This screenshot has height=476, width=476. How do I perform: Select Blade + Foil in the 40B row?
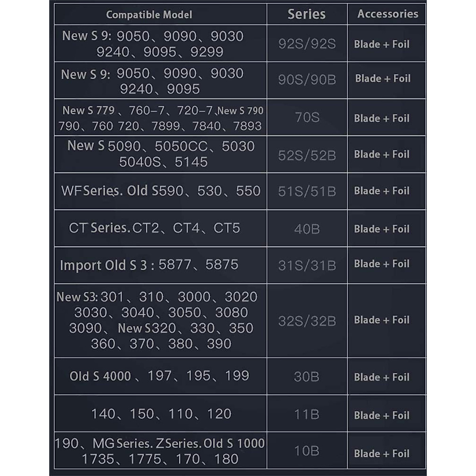(382, 229)
